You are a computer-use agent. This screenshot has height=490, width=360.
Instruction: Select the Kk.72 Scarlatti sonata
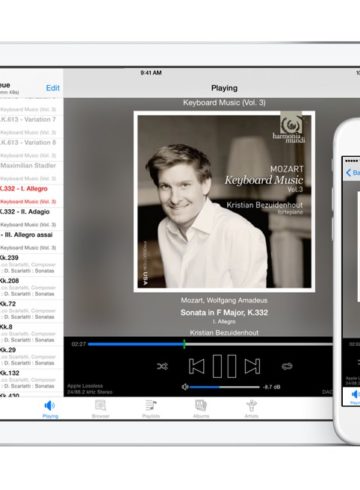pyautogui.click(x=32, y=310)
